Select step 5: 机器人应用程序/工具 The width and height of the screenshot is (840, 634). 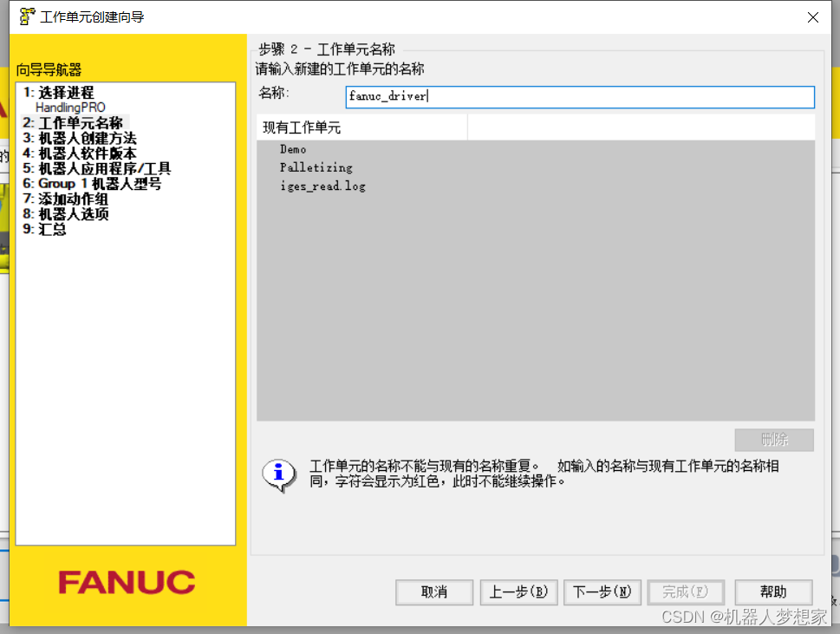[96, 168]
